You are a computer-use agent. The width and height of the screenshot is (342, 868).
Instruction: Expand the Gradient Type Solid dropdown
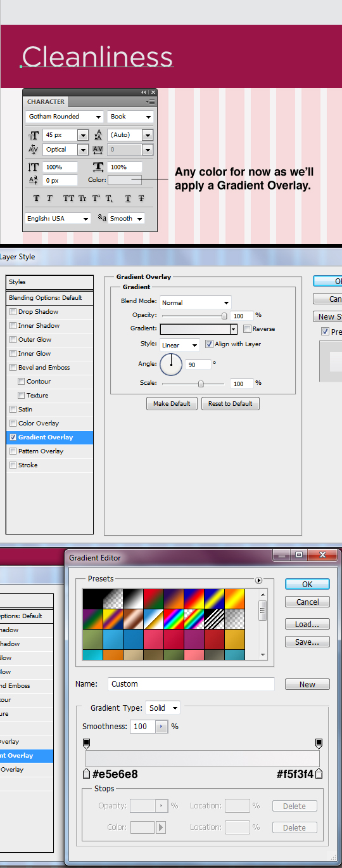pyautogui.click(x=163, y=708)
